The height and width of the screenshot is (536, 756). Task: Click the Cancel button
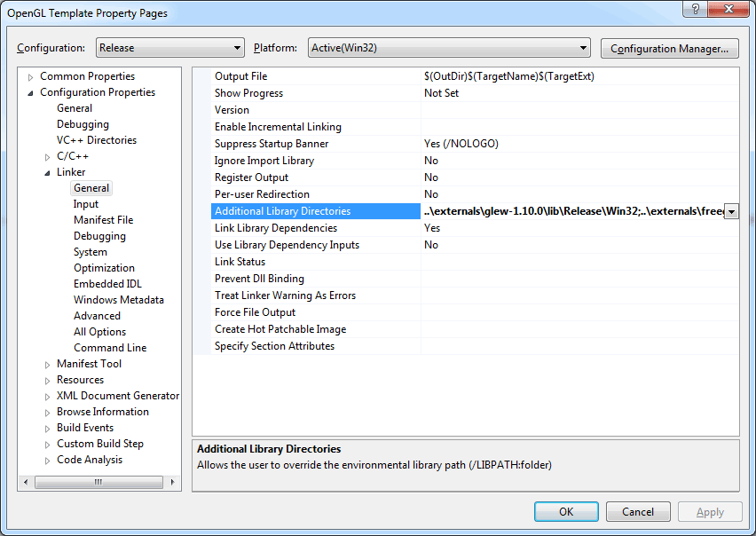[638, 511]
